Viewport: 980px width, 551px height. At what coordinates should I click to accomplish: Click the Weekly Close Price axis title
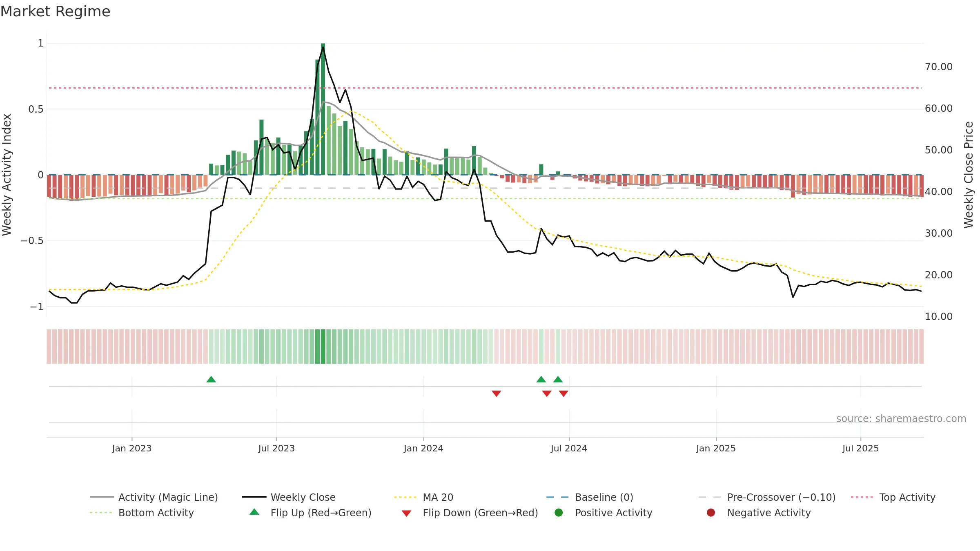coord(969,175)
